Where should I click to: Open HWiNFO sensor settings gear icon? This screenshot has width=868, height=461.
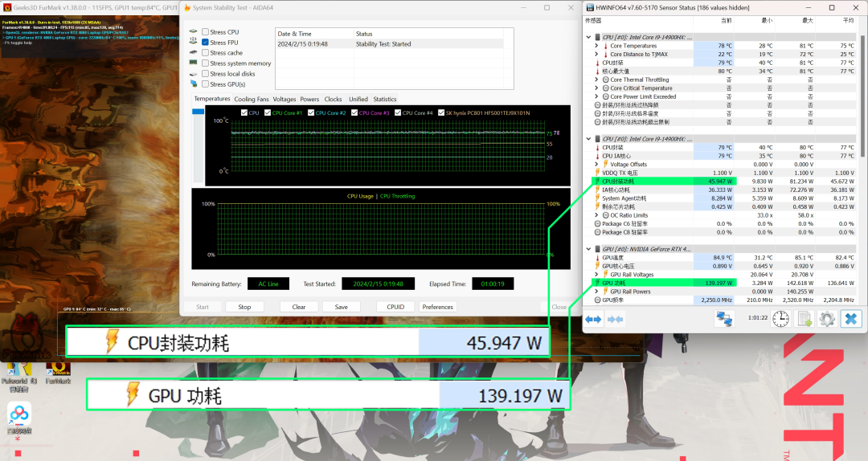pos(827,319)
